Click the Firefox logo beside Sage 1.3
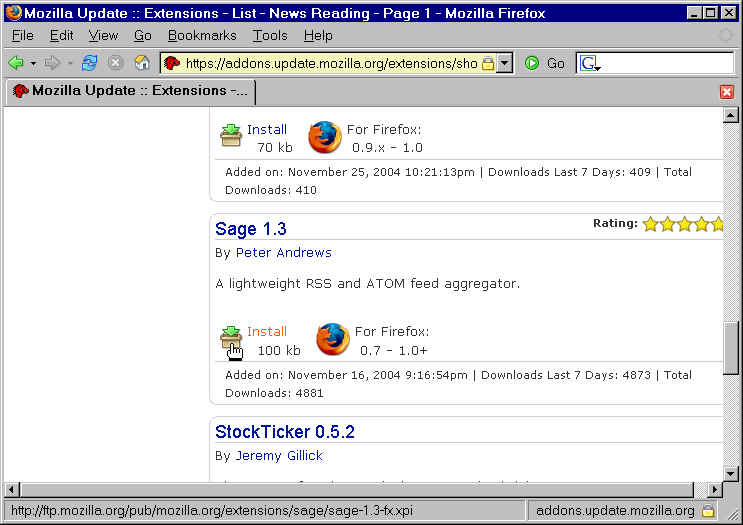This screenshot has height=525, width=743. [x=333, y=339]
